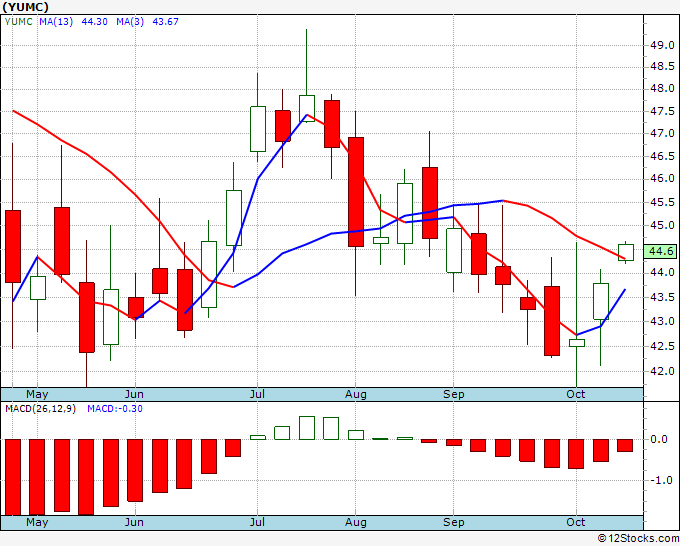Click the 42.0 price axis label

click(662, 371)
